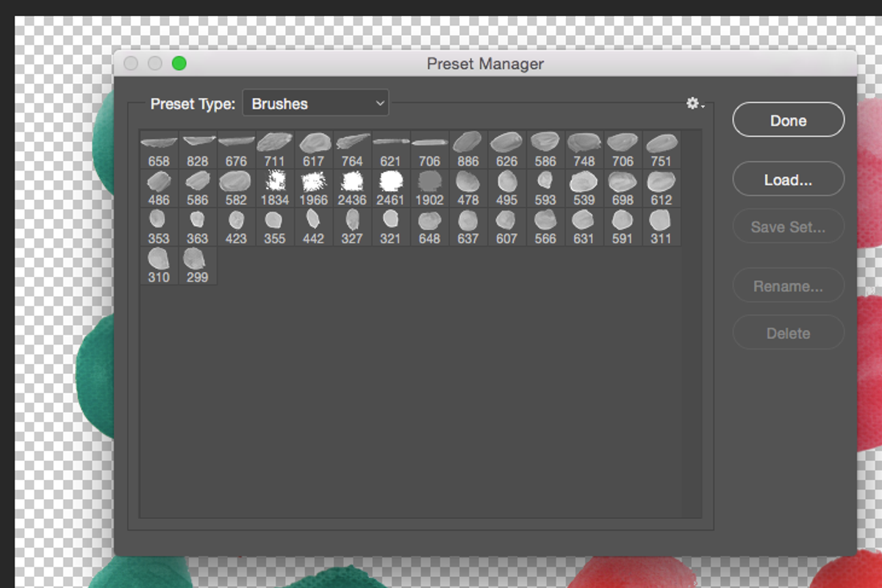
Task: Select the brush preset labeled 478
Action: click(468, 189)
